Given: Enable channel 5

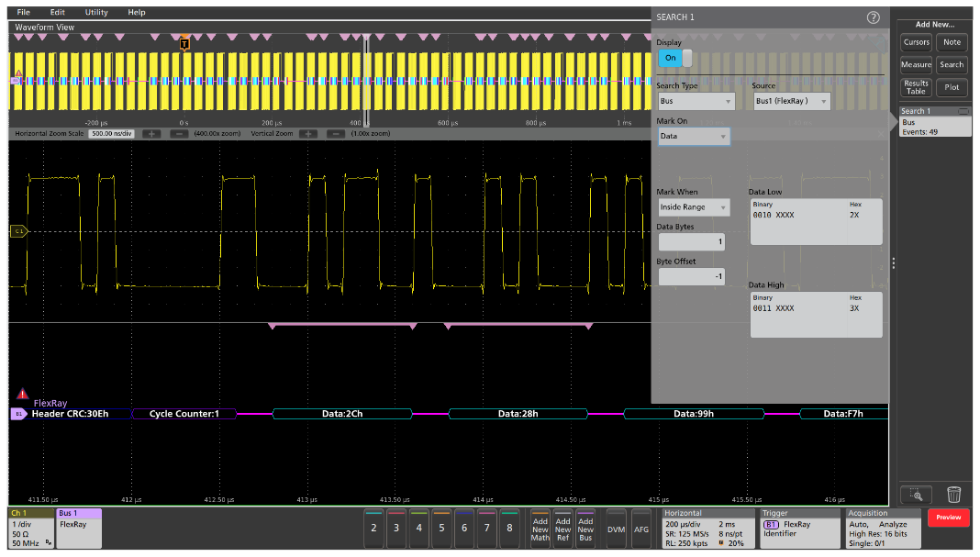Looking at the screenshot, I should (441, 529).
